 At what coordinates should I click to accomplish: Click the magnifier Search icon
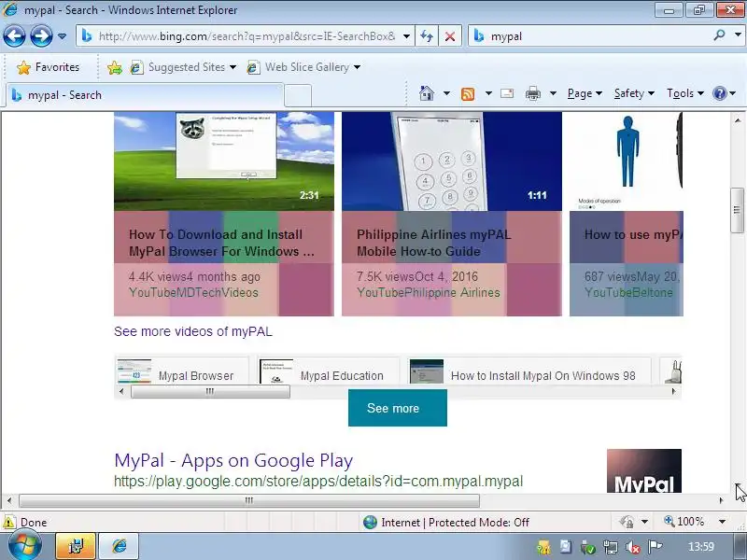click(719, 35)
